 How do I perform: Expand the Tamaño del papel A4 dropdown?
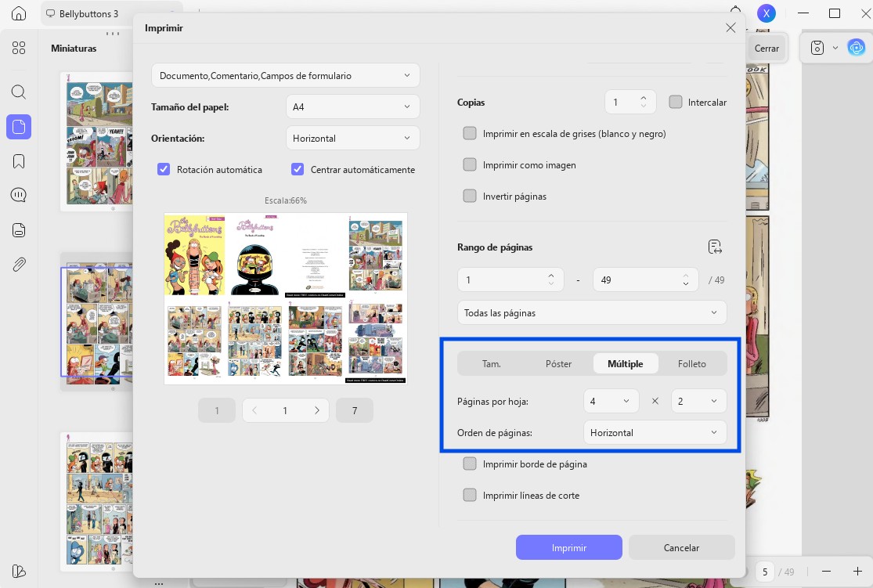[x=352, y=107]
